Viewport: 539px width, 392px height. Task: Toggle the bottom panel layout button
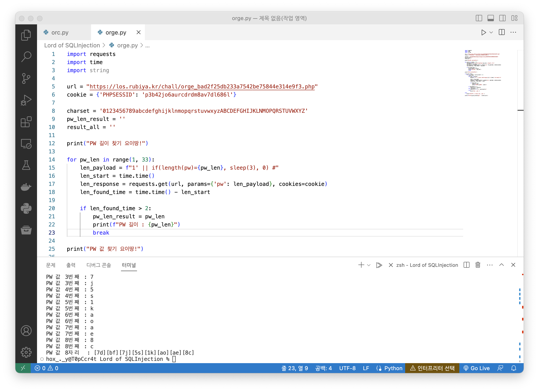(x=490, y=18)
